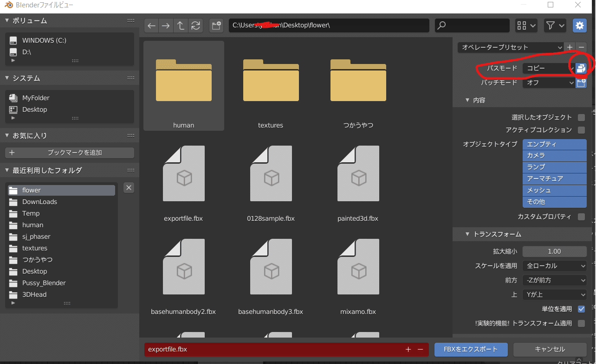Go to parent directory with the up arrow
Image resolution: width=596 pixels, height=364 pixels.
(181, 26)
